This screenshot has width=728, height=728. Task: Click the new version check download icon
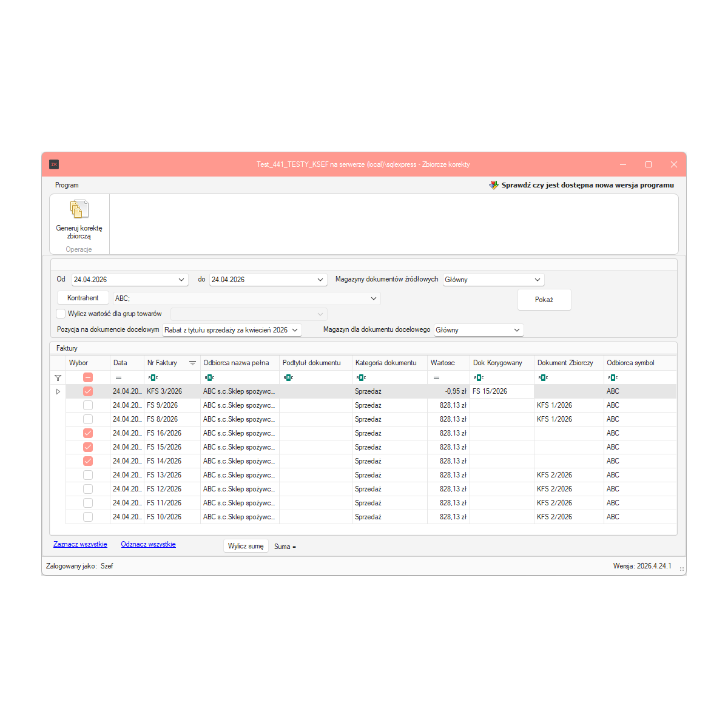pyautogui.click(x=494, y=185)
